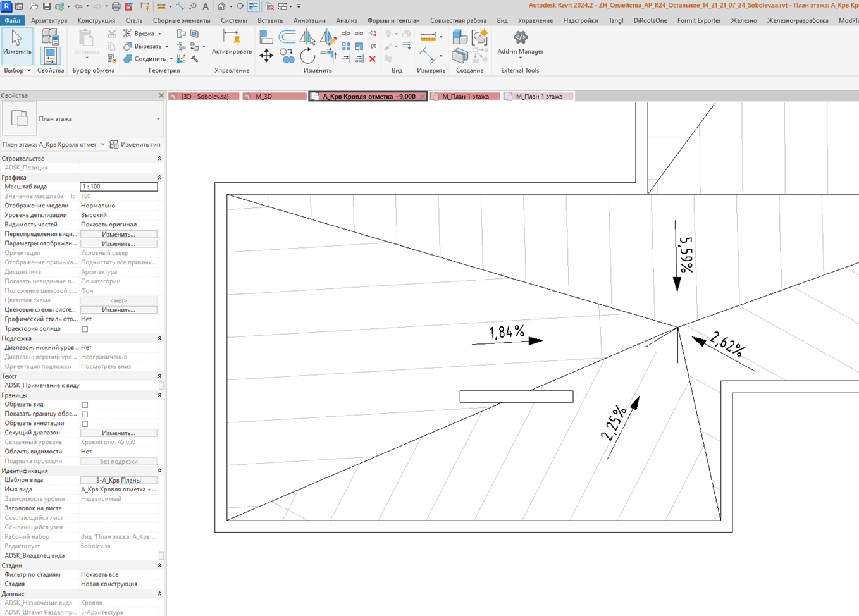Close the А_Крв Кровля отметка +9,000 tab
Viewport: 859px width, 616px height.
(423, 97)
